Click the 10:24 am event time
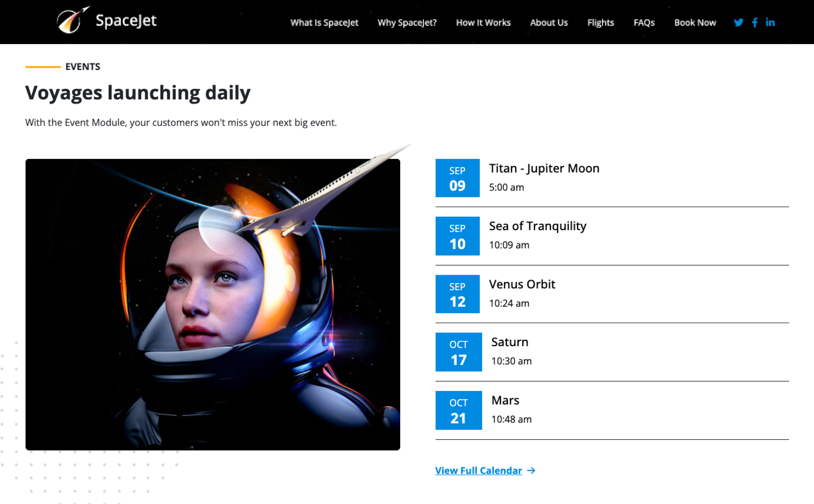 click(509, 303)
